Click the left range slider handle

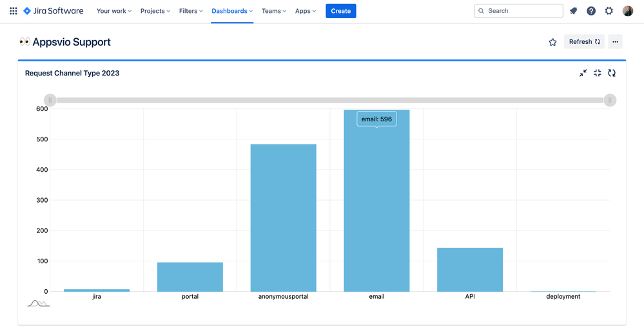50,100
